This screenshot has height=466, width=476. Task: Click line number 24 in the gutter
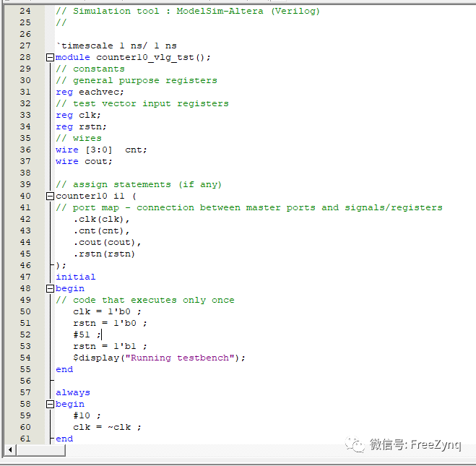coord(25,12)
